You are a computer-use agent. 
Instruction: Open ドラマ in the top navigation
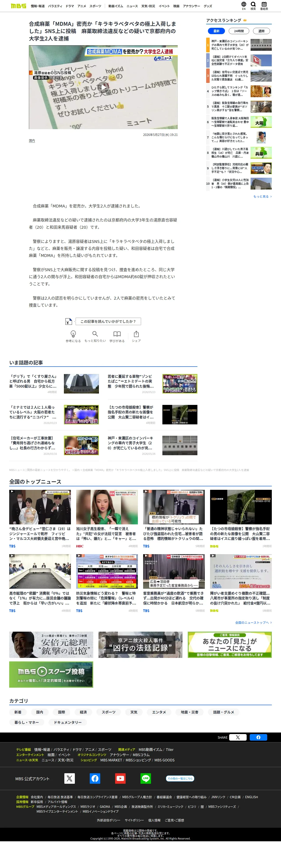pyautogui.click(x=70, y=6)
